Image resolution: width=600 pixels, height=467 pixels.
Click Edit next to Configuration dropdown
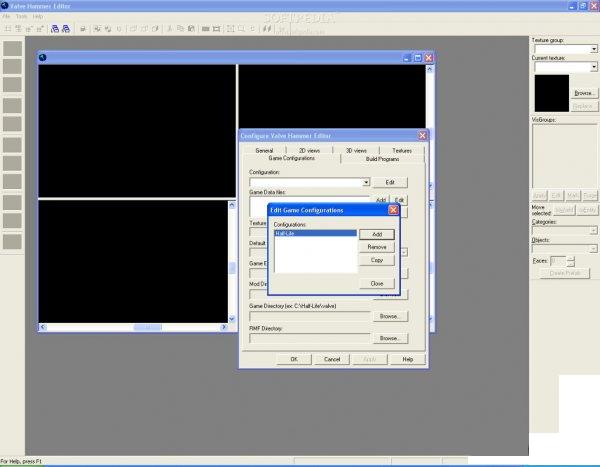click(390, 182)
